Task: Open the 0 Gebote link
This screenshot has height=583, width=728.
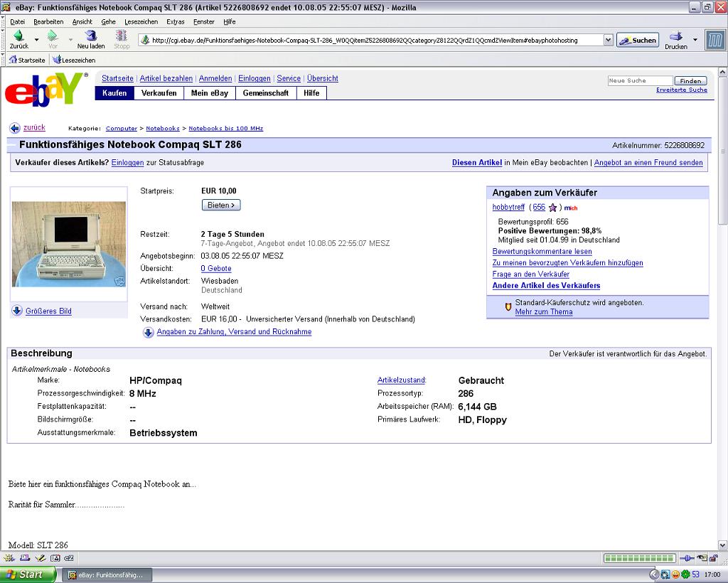Action: click(x=216, y=268)
